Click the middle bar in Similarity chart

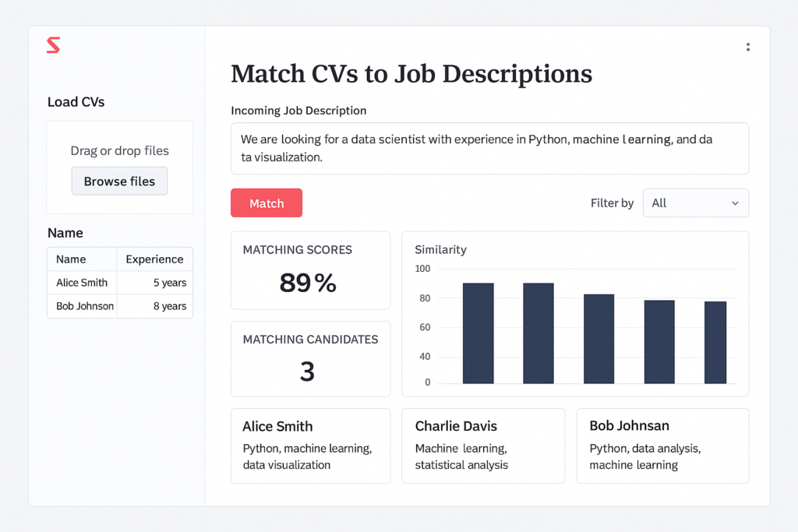(598, 339)
